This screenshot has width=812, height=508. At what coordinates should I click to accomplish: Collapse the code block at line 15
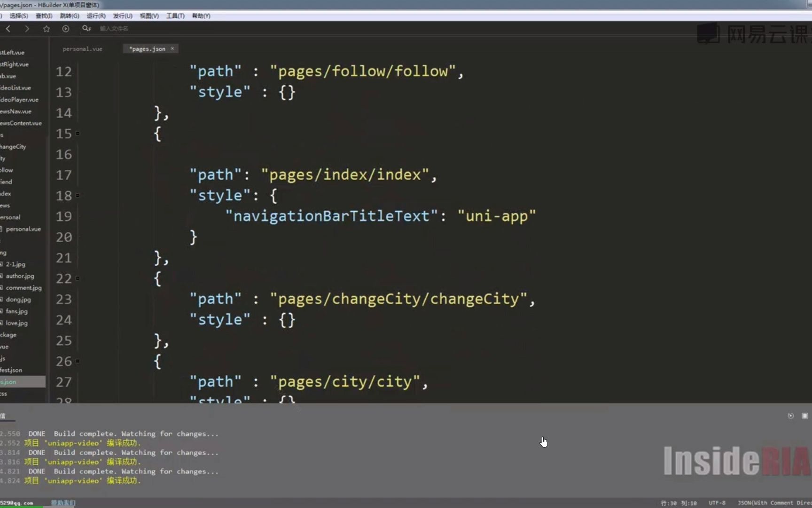78,134
